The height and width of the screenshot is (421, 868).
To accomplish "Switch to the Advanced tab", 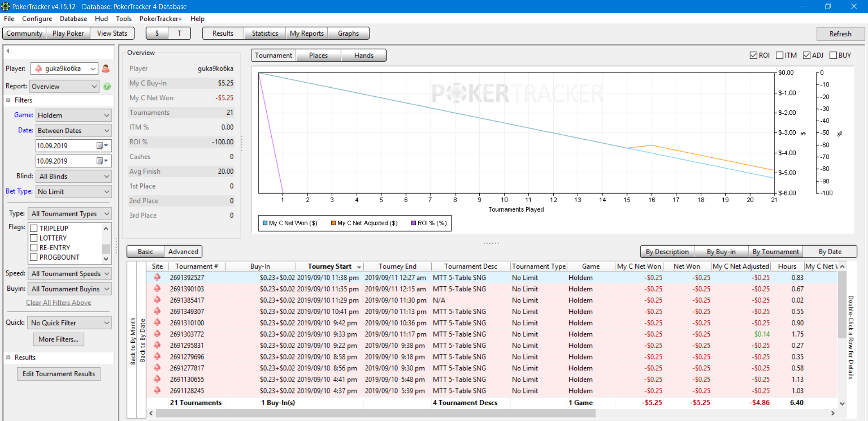I will tap(183, 252).
